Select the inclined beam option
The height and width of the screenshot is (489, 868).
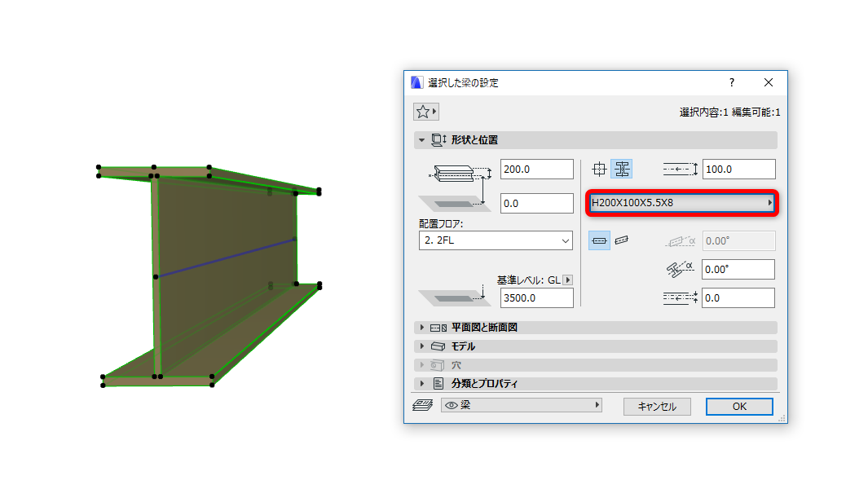(622, 240)
